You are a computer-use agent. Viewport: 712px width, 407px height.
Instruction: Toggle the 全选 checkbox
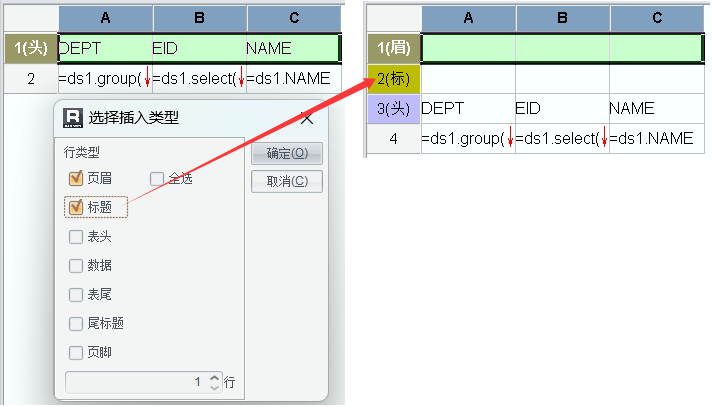157,178
